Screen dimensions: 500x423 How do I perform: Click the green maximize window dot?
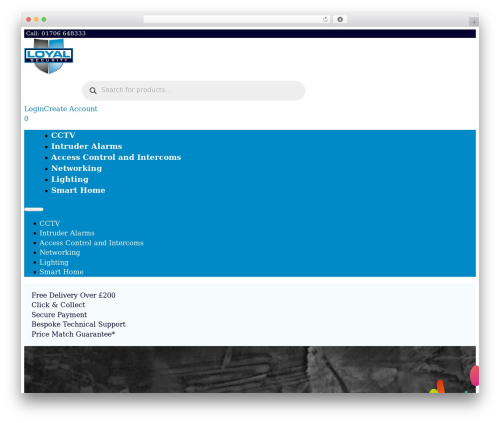[44, 19]
